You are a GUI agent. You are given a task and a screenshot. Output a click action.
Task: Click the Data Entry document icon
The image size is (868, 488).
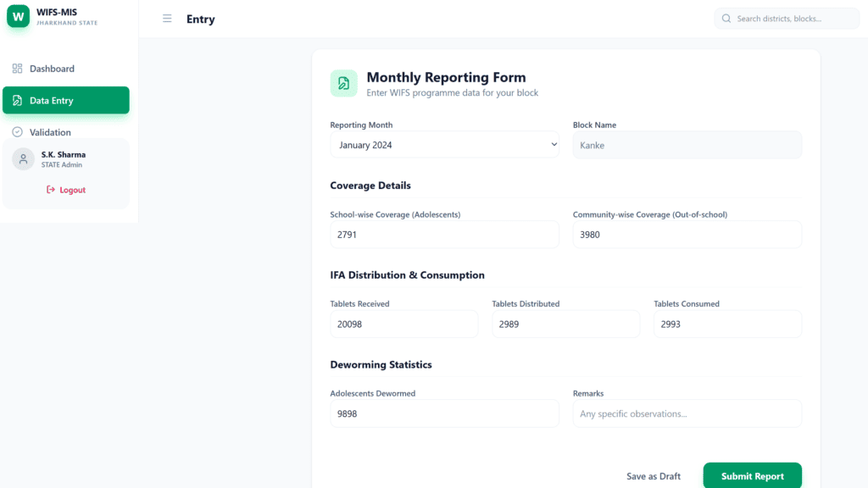pos(18,99)
